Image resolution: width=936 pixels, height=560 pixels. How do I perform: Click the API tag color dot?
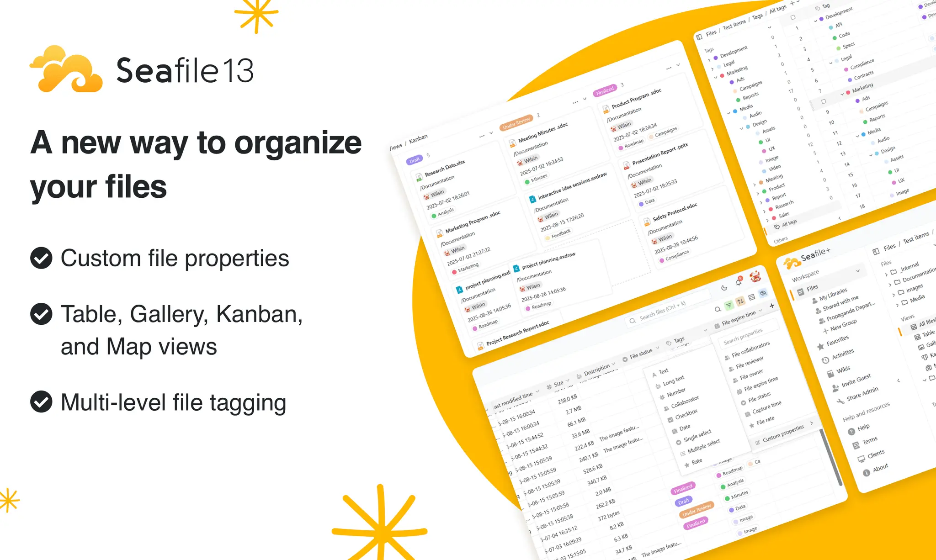(831, 27)
